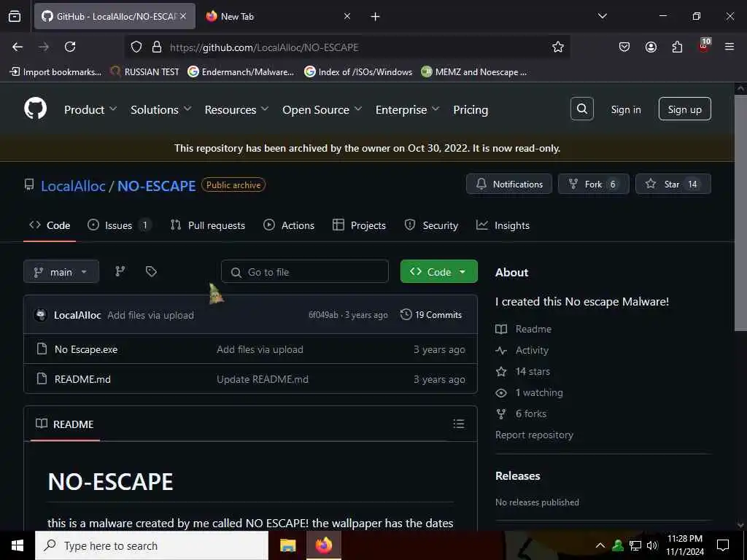The width and height of the screenshot is (747, 560).
Task: Click the Star 14 button
Action: coord(673,184)
